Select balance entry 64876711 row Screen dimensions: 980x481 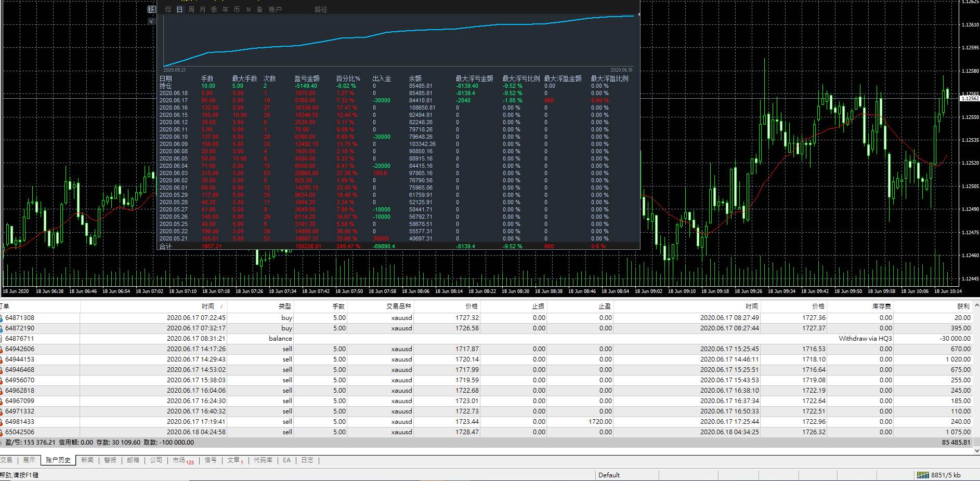486,338
